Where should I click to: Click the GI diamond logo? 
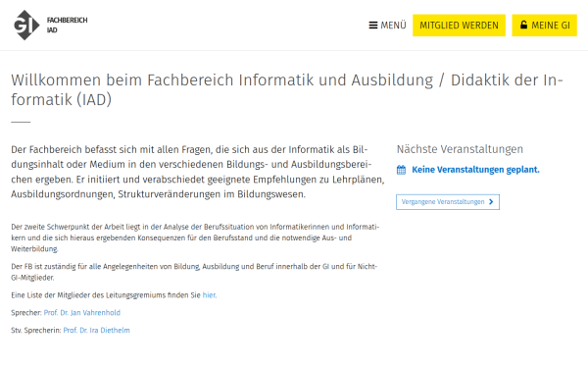(x=26, y=26)
